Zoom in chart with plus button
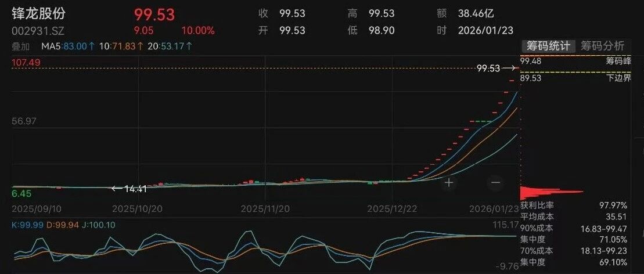644x274 pixels. tap(449, 182)
